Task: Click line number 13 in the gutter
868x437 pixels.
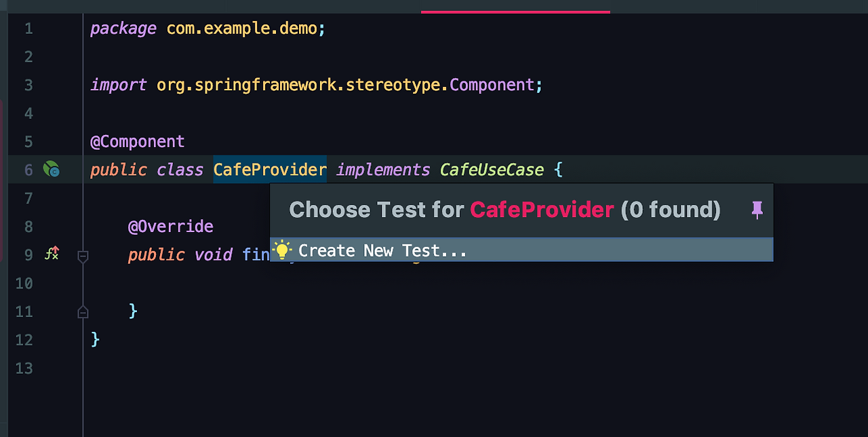Action: (x=24, y=368)
